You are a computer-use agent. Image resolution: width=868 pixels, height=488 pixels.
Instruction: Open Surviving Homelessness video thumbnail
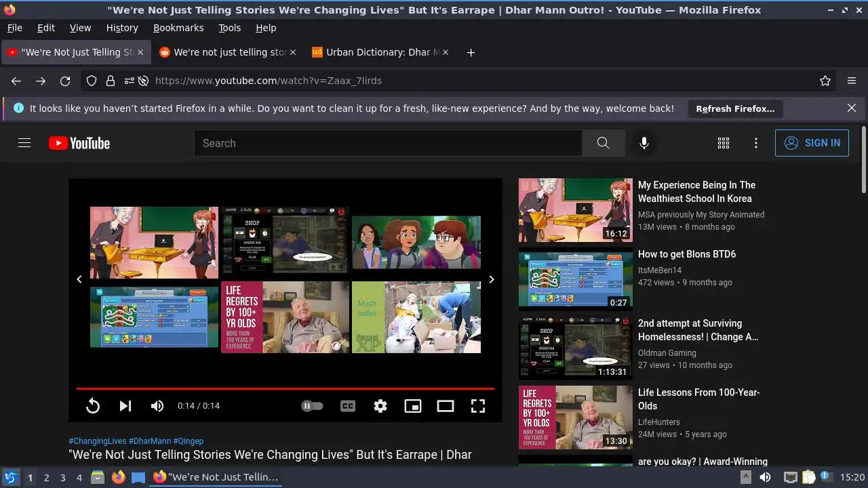(x=576, y=348)
